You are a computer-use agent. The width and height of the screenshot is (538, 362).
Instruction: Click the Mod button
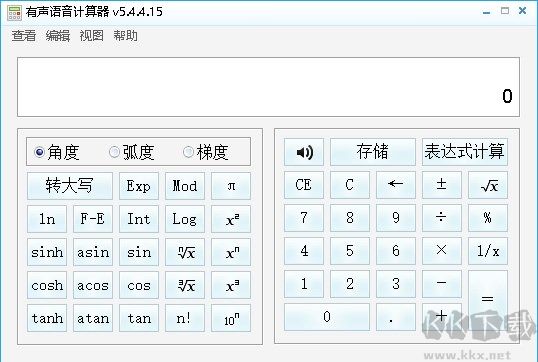(x=185, y=186)
